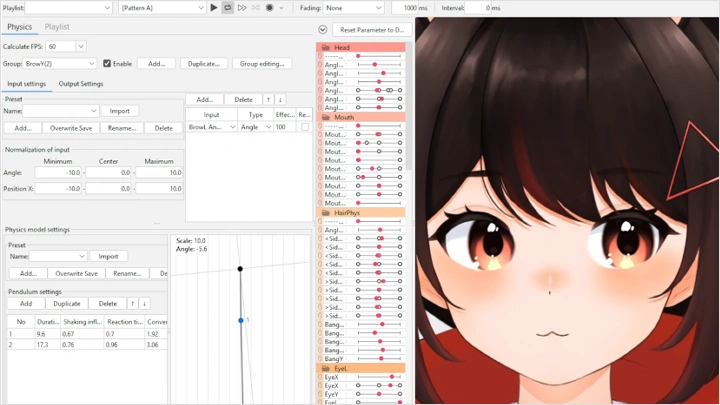Click the fast-forward double arrow icon
Screen dimensions: 720x405
(x=242, y=7)
